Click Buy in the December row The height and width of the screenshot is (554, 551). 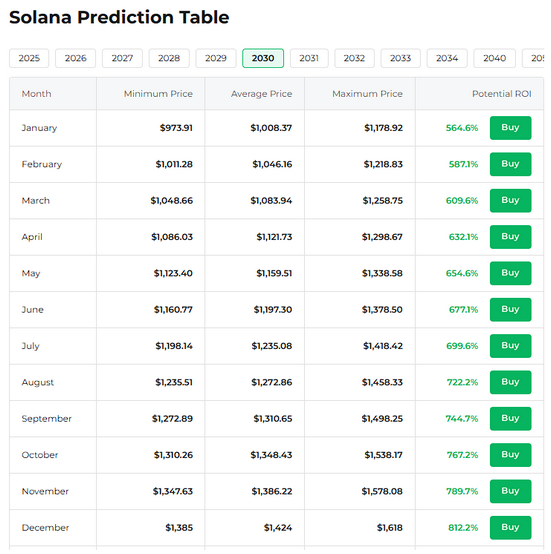510,528
